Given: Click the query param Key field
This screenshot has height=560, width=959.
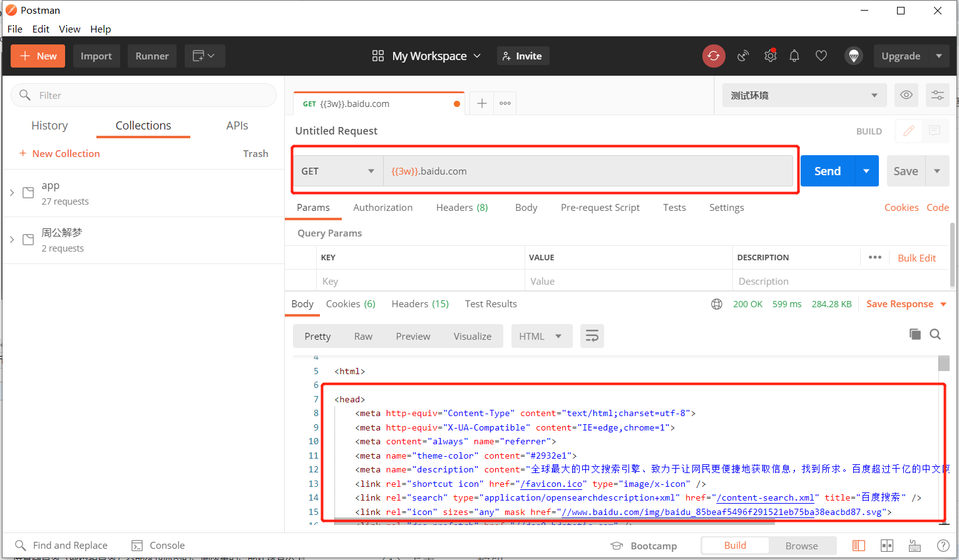Looking at the screenshot, I should pyautogui.click(x=421, y=281).
